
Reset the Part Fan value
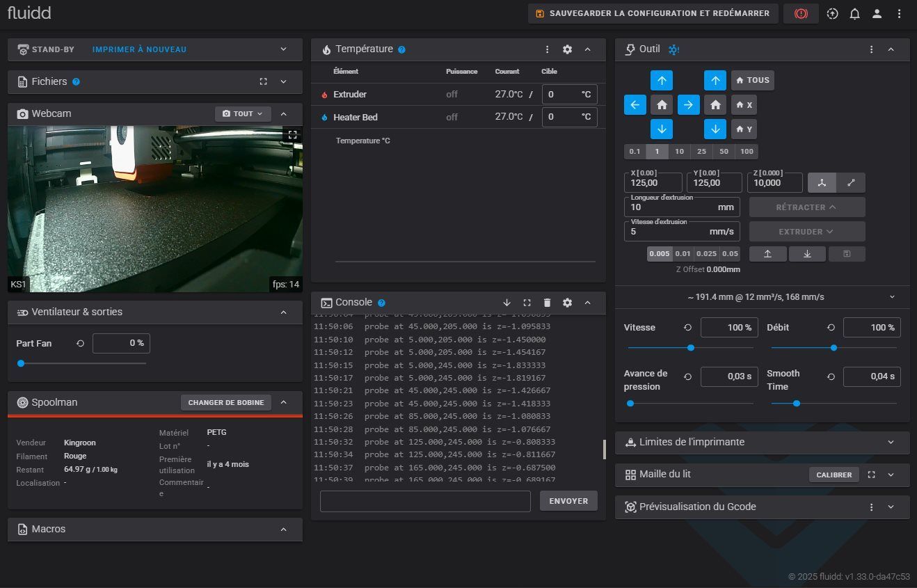[x=80, y=343]
